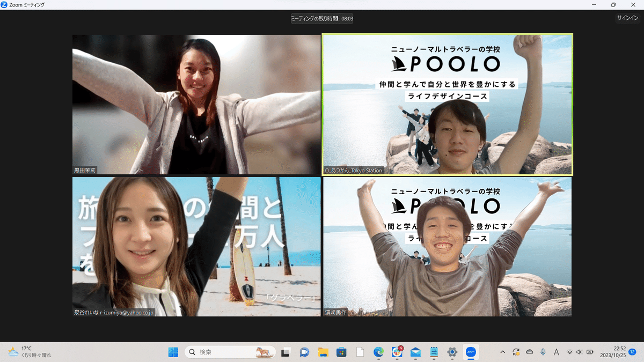This screenshot has width=644, height=362.
Task: Open the Zoom app icon in the taskbar
Action: (470, 352)
